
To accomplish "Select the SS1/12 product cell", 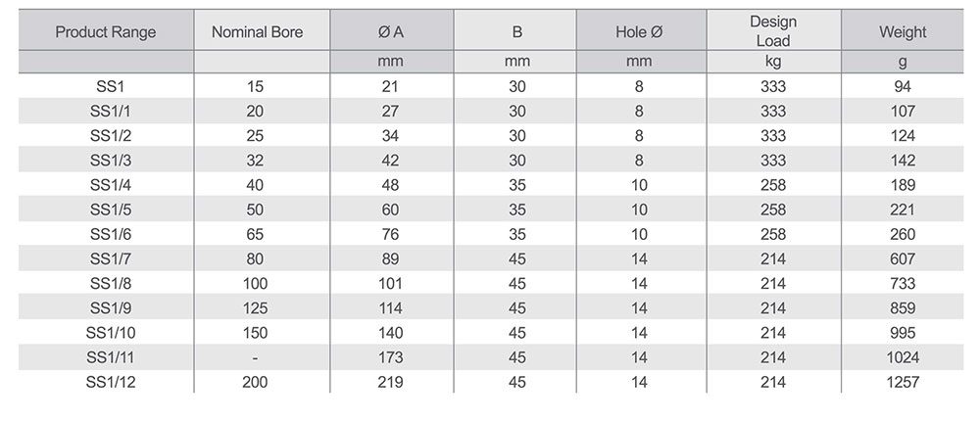I will (x=111, y=382).
